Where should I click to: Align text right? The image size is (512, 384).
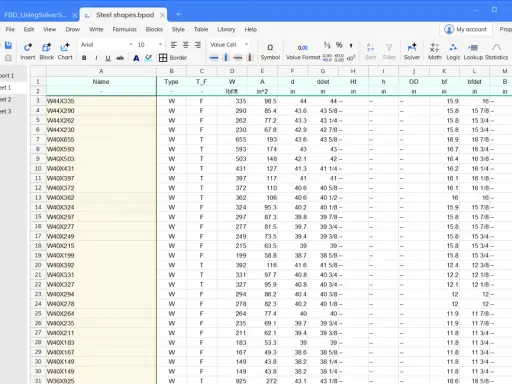pyautogui.click(x=198, y=45)
